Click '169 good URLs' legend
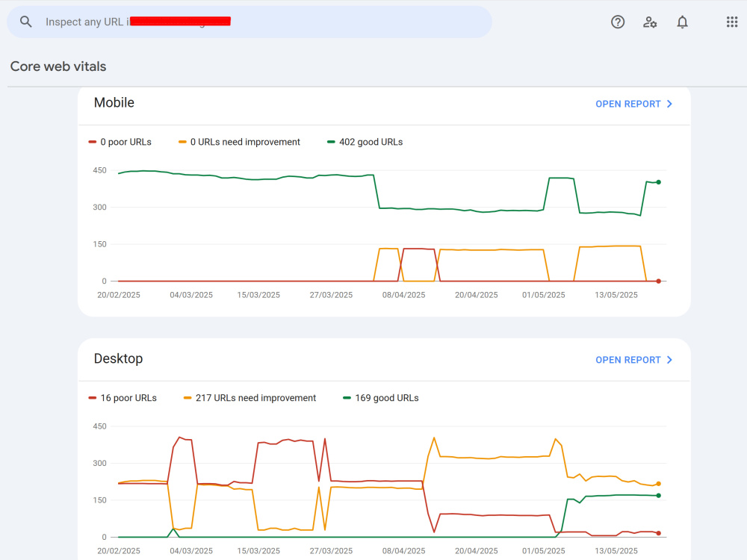Screen dimensions: 747x560 [x=381, y=398]
